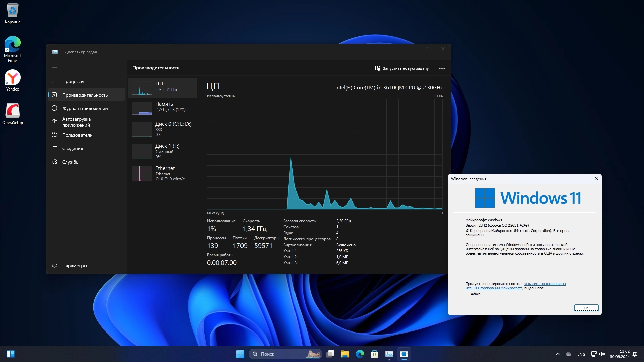Collapse the hamburger navigation menu
The height and width of the screenshot is (362, 644).
pyautogui.click(x=54, y=68)
